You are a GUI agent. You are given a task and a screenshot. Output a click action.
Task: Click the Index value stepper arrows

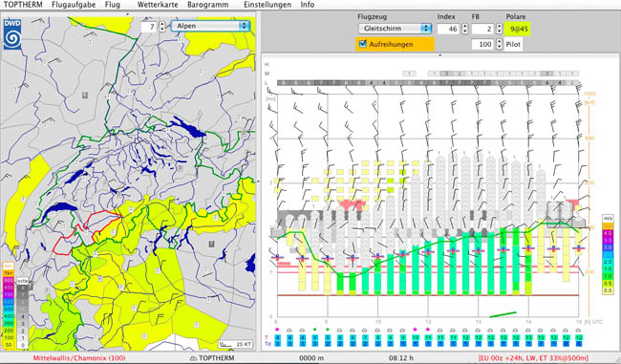465,29
